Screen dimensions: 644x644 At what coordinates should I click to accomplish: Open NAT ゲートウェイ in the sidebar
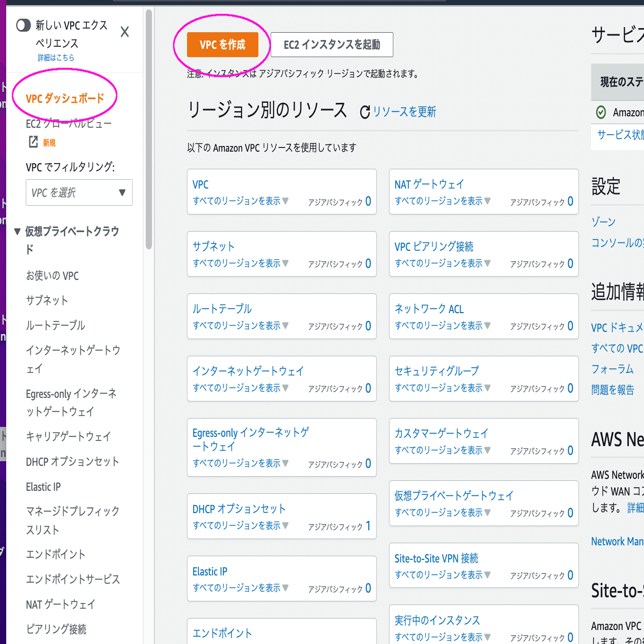point(61,605)
